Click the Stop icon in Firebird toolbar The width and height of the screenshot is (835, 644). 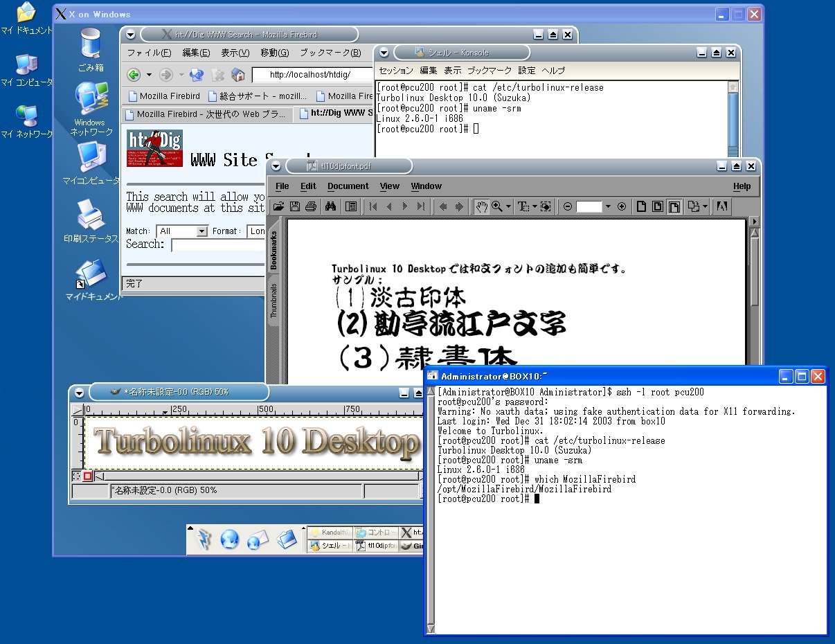217,75
